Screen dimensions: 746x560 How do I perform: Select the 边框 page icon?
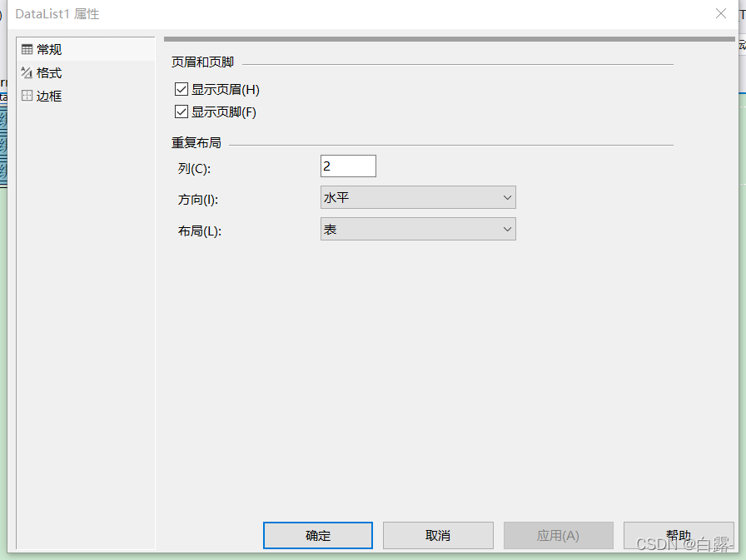[x=27, y=96]
